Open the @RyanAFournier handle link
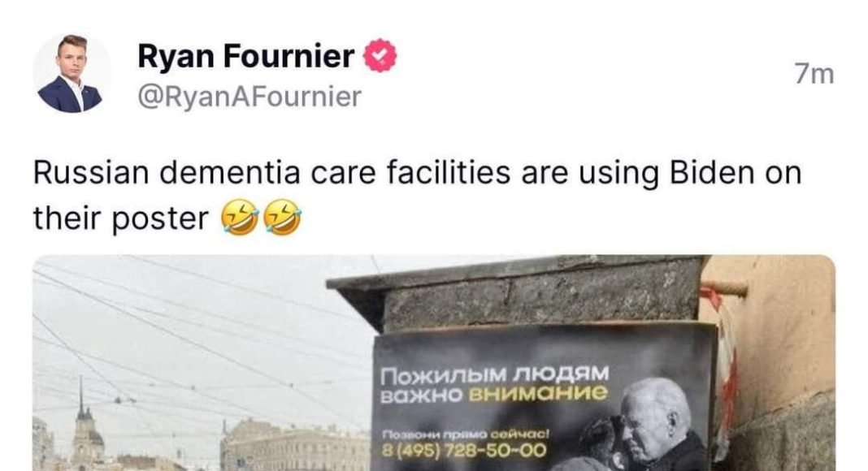 pos(250,97)
